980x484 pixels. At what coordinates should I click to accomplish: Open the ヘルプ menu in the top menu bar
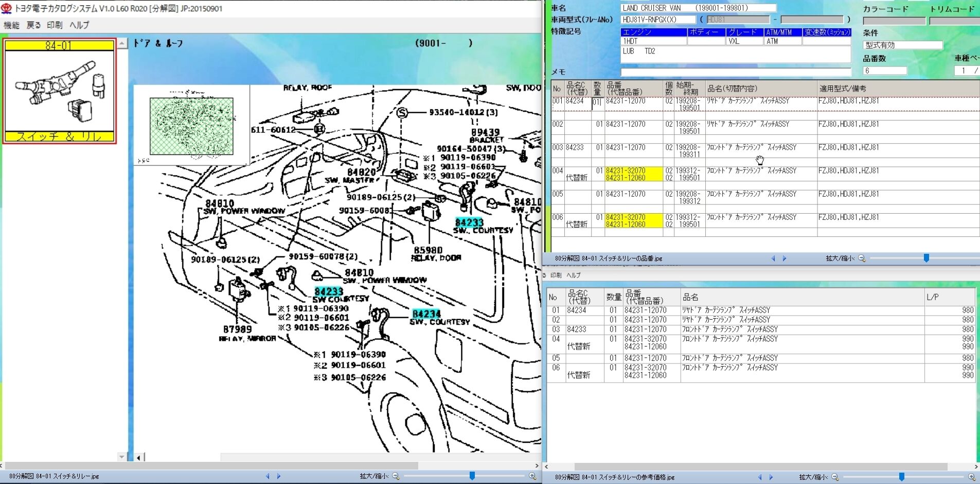(x=79, y=25)
